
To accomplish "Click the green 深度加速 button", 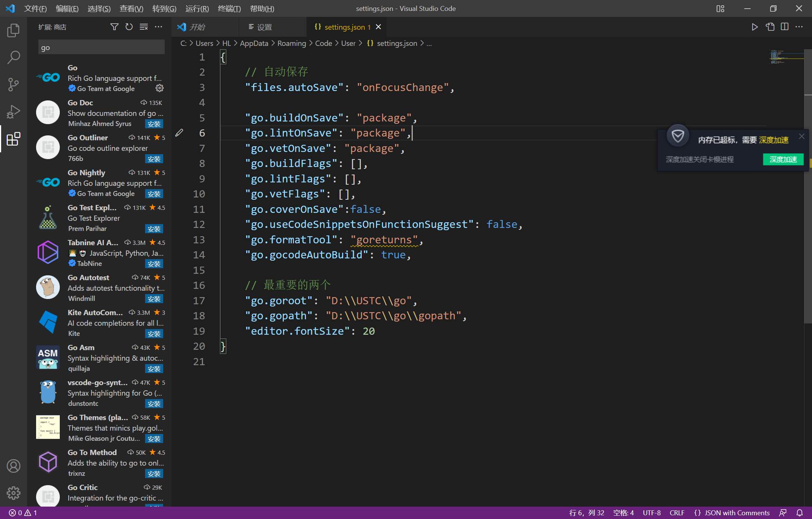I will click(783, 159).
